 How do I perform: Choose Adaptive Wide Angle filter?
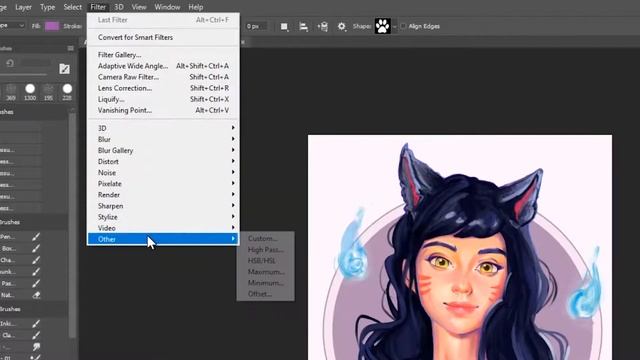click(x=163, y=66)
